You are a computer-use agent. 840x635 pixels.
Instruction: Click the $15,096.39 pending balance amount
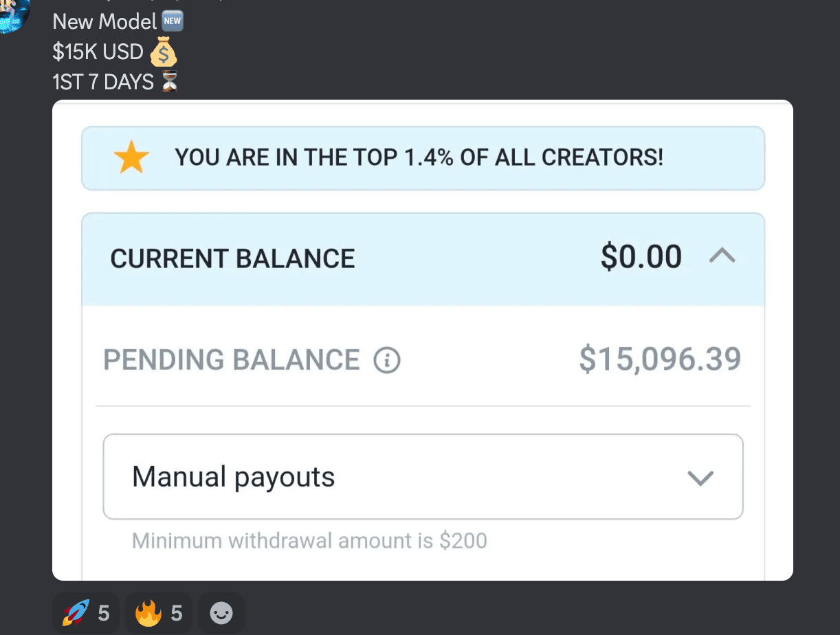coord(659,360)
